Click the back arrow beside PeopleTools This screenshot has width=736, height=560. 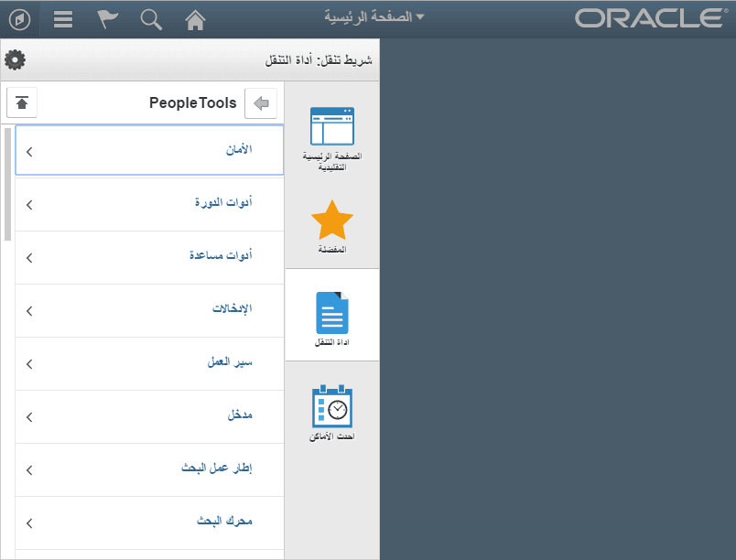pos(260,102)
